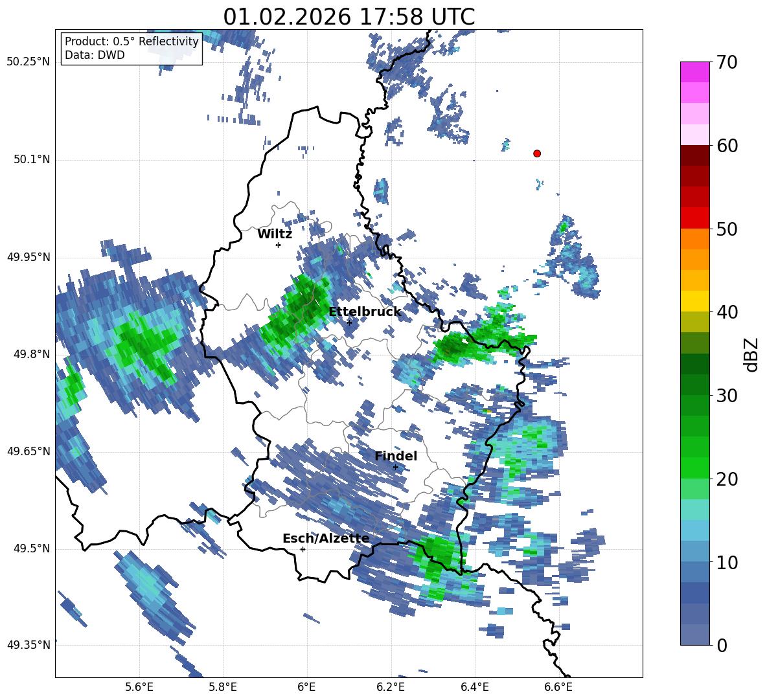Click the 0 tick on the colorbar
The image size is (767, 700).
pyautogui.click(x=722, y=646)
